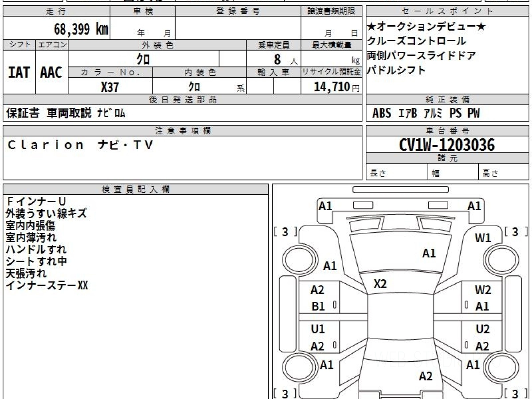
Task: Select the 室内内張傷 inspector note
Action: point(31,226)
